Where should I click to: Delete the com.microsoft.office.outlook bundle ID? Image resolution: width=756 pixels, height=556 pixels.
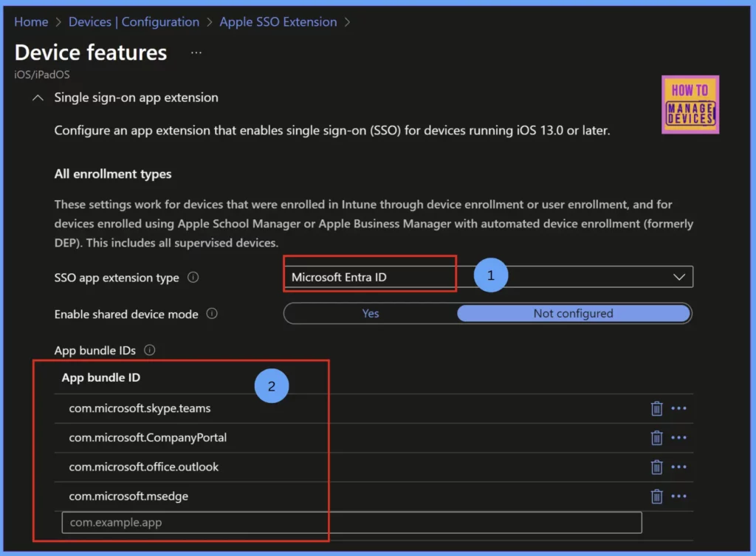656,467
